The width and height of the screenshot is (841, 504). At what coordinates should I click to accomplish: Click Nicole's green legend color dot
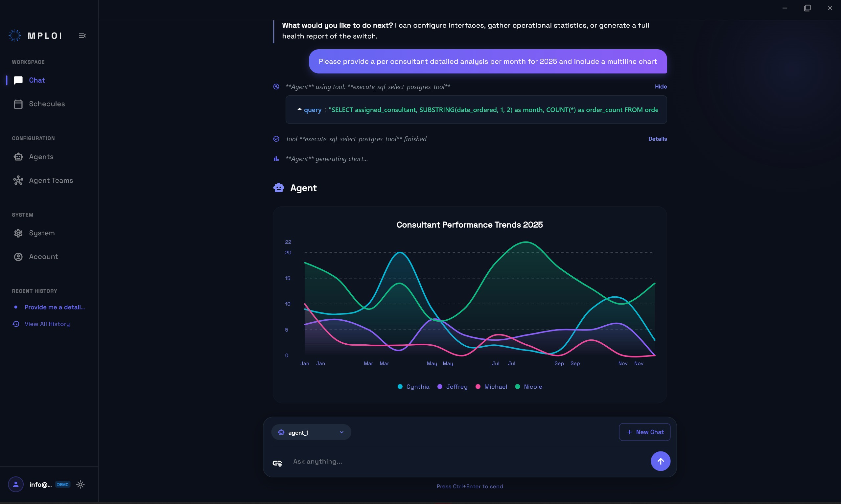click(517, 386)
